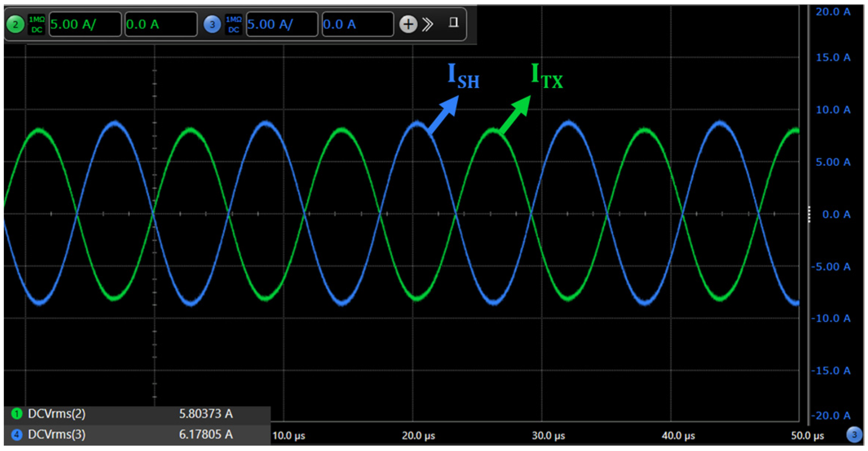Click the 0.0 A ground reference marker

click(809, 214)
